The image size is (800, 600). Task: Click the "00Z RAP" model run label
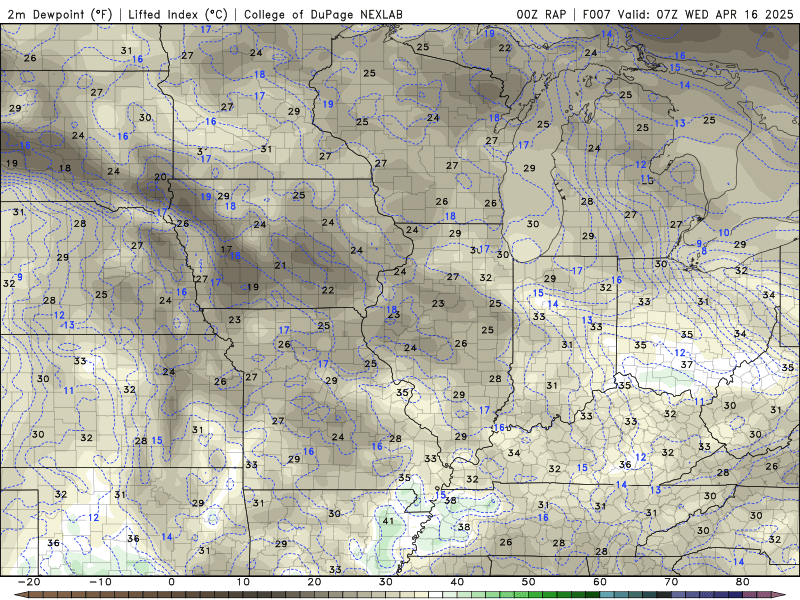[x=541, y=14]
